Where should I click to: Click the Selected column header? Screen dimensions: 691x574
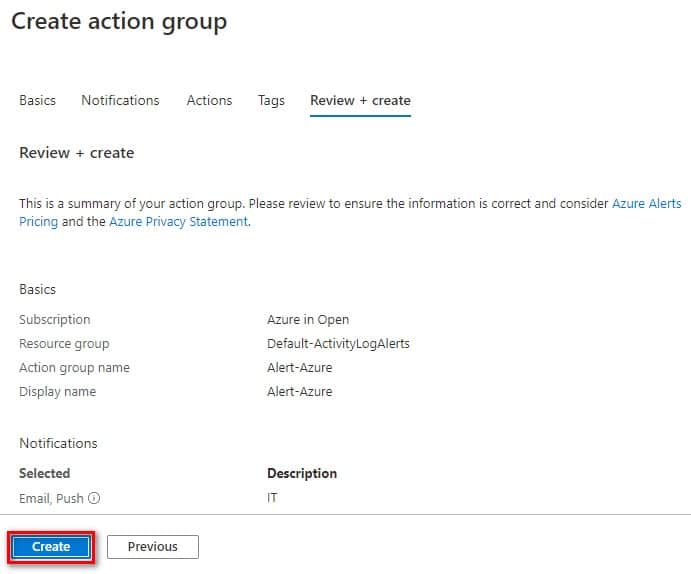pyautogui.click(x=44, y=473)
